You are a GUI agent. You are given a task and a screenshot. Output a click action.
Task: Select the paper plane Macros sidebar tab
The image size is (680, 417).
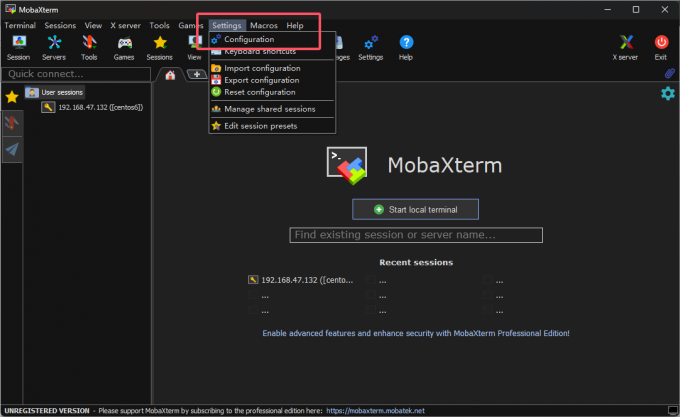[12, 149]
